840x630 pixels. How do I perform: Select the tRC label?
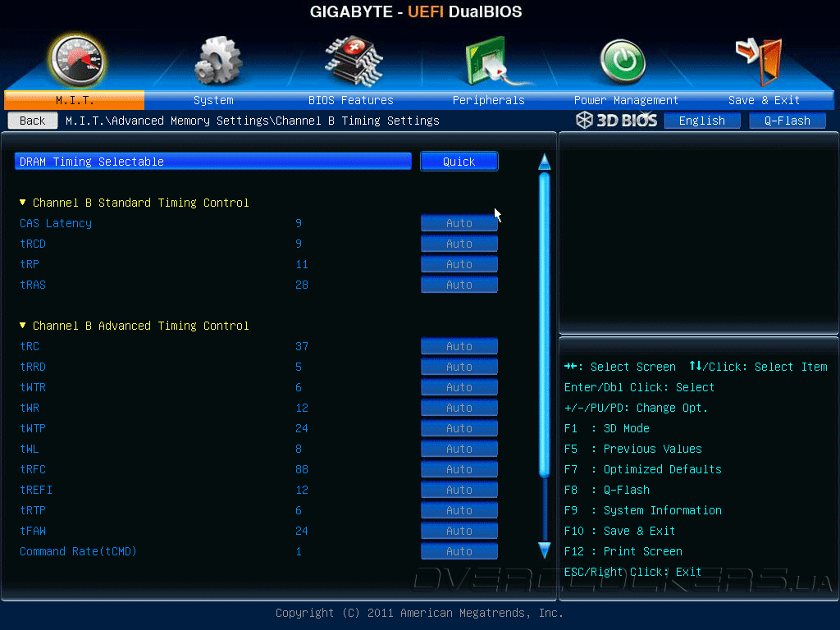(30, 346)
